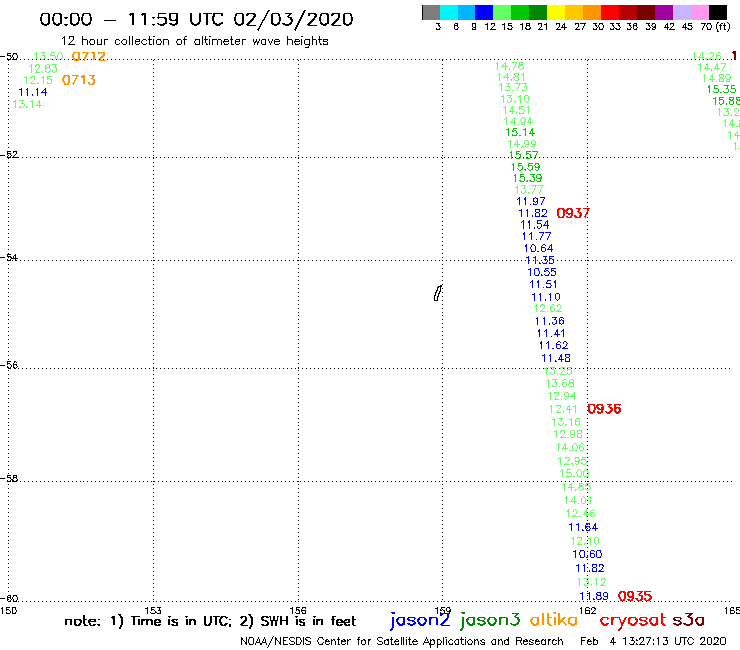
Task: Click the 13.14 wave height value
Action: pos(27,104)
